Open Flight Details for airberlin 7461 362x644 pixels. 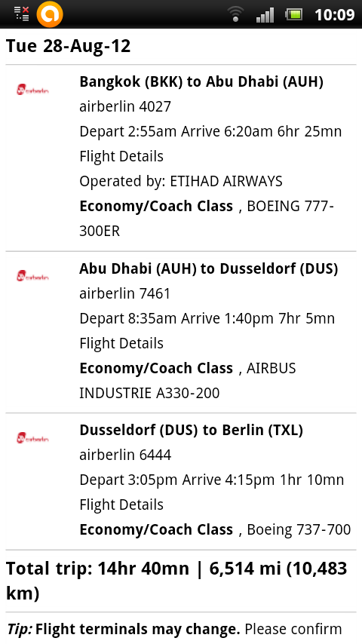121,343
